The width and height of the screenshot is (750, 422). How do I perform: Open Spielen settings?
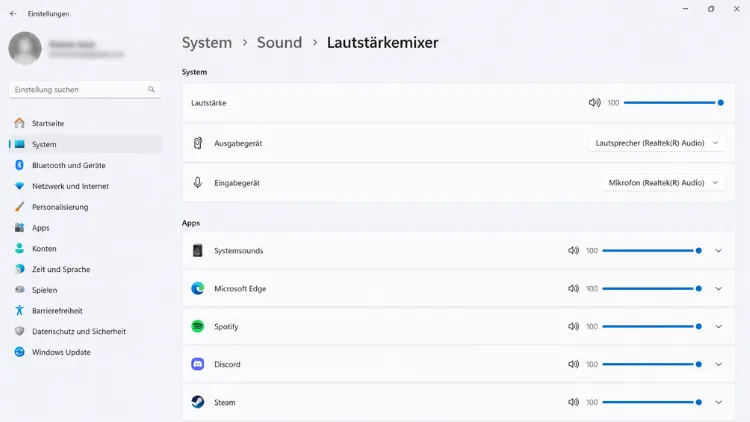pyautogui.click(x=85, y=290)
